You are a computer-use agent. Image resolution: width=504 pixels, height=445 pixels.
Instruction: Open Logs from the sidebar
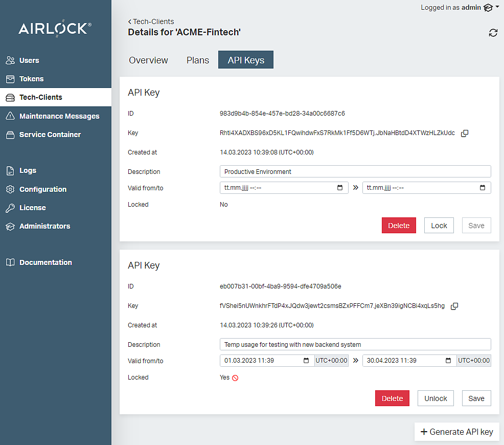[x=28, y=171]
